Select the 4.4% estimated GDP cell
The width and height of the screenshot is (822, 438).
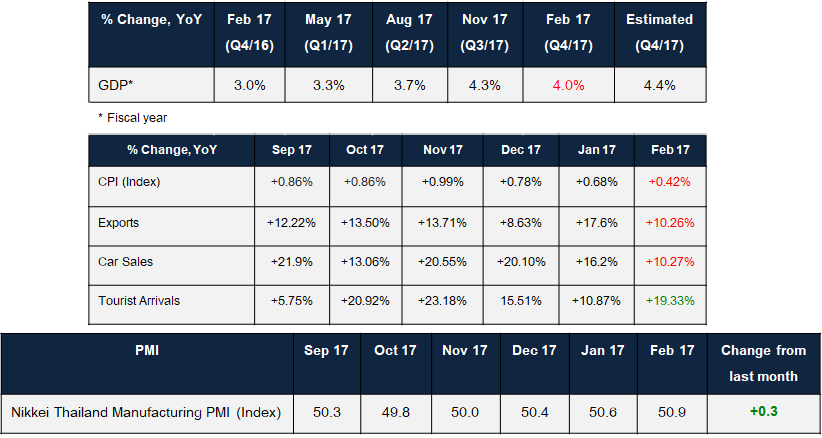(x=659, y=85)
